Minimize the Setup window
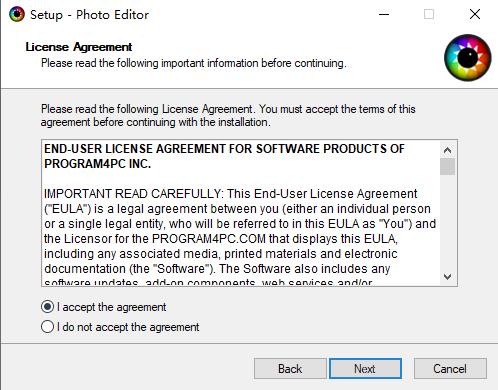The image size is (498, 390). (x=384, y=14)
